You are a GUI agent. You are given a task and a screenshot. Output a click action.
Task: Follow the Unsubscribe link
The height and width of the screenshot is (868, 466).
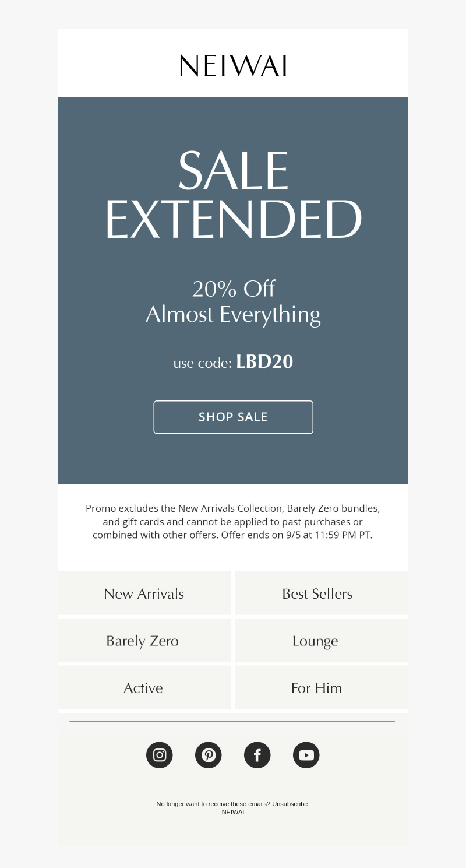[290, 804]
